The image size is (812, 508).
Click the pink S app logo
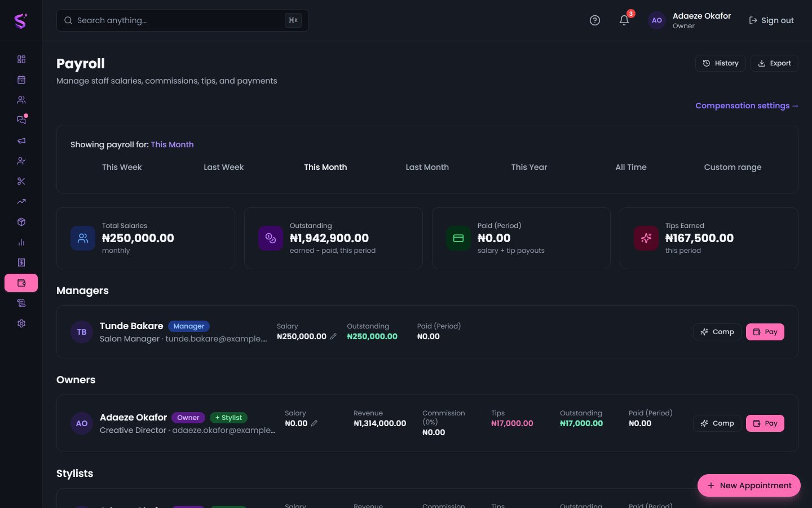[21, 21]
